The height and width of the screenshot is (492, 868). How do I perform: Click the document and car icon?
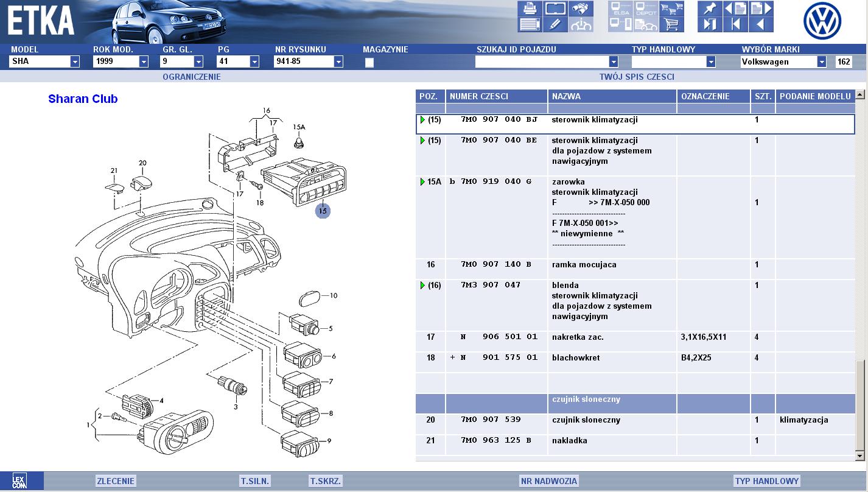[646, 24]
